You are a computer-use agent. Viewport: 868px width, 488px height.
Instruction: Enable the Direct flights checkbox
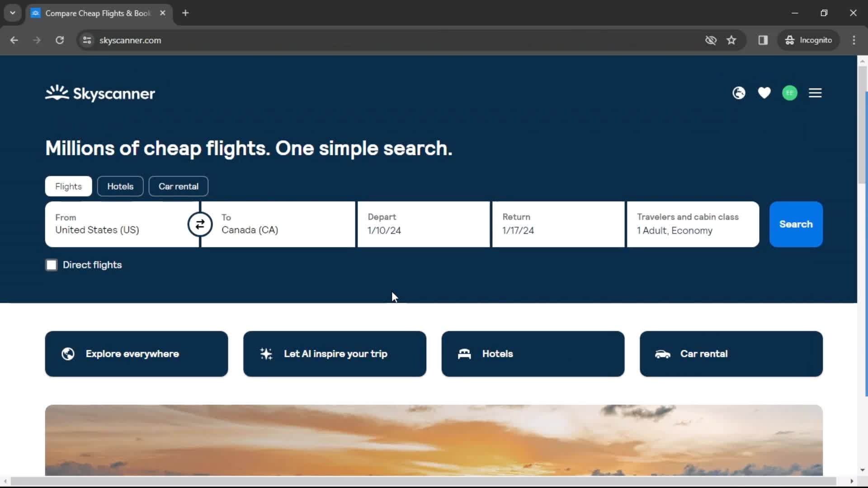coord(51,264)
